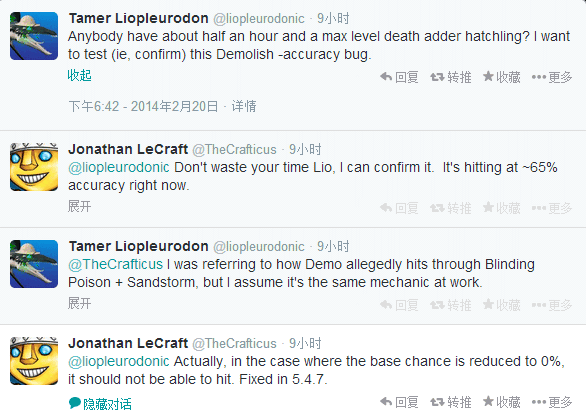Open 详情 details link of first tweet
The height and width of the screenshot is (413, 586).
(244, 107)
